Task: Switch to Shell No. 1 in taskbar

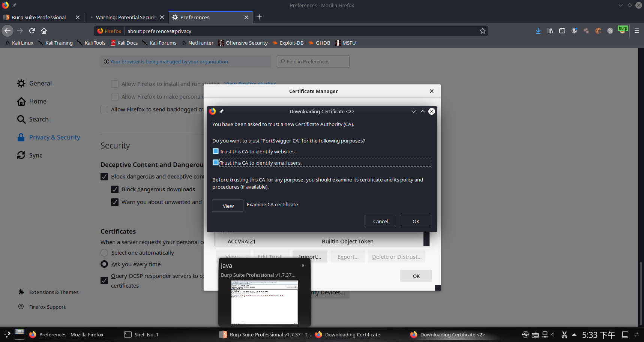Action: pos(141,334)
